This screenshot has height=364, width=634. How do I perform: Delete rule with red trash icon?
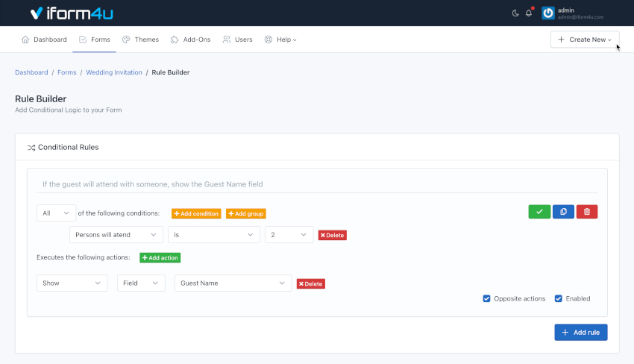(586, 212)
